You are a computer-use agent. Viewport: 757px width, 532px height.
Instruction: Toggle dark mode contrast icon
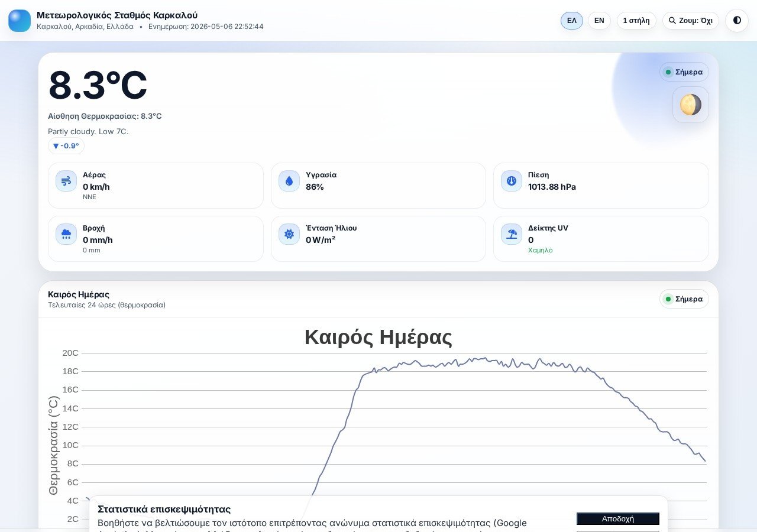(x=737, y=21)
